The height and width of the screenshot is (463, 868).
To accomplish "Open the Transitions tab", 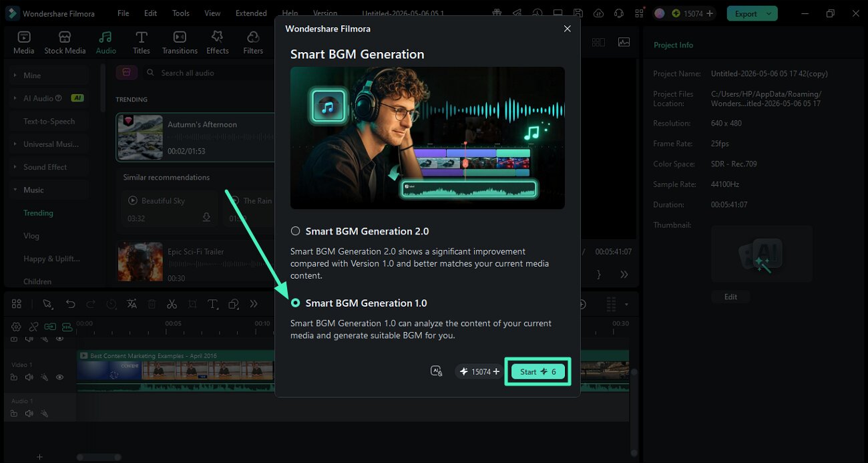I will 180,42.
